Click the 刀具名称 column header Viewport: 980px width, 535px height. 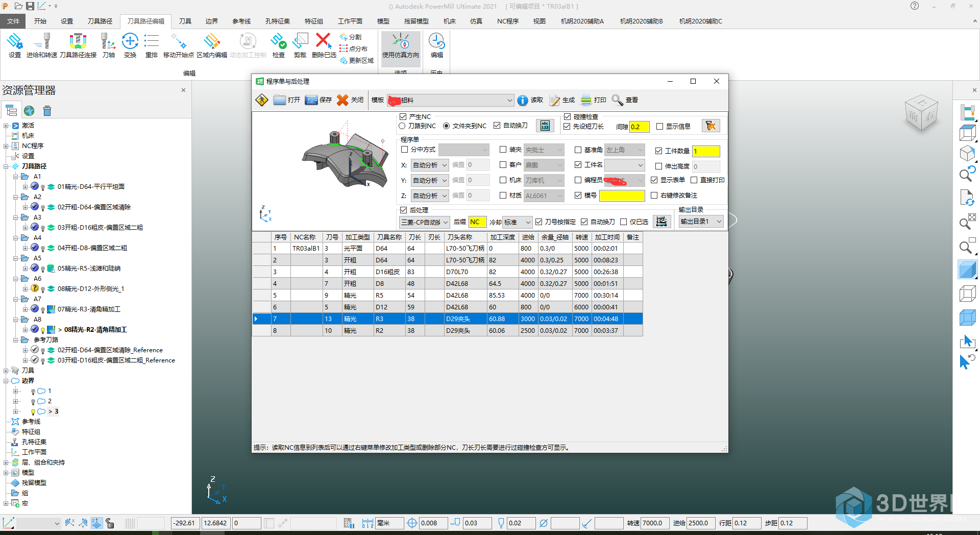tap(389, 237)
